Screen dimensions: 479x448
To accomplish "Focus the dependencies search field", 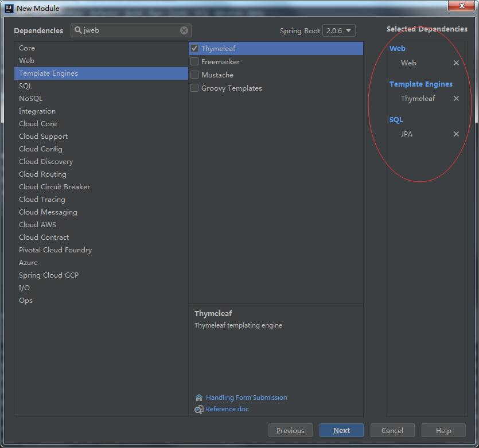I will pyautogui.click(x=131, y=30).
